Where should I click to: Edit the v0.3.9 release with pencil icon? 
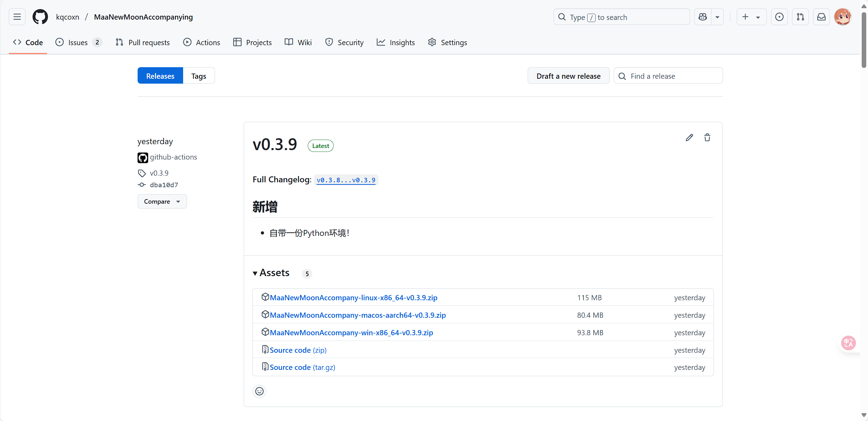[689, 138]
